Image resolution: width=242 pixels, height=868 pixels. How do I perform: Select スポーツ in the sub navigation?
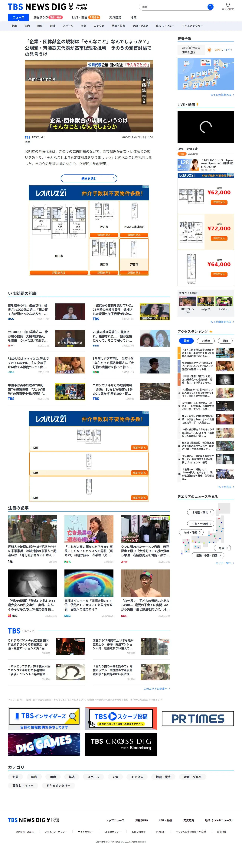click(68, 26)
